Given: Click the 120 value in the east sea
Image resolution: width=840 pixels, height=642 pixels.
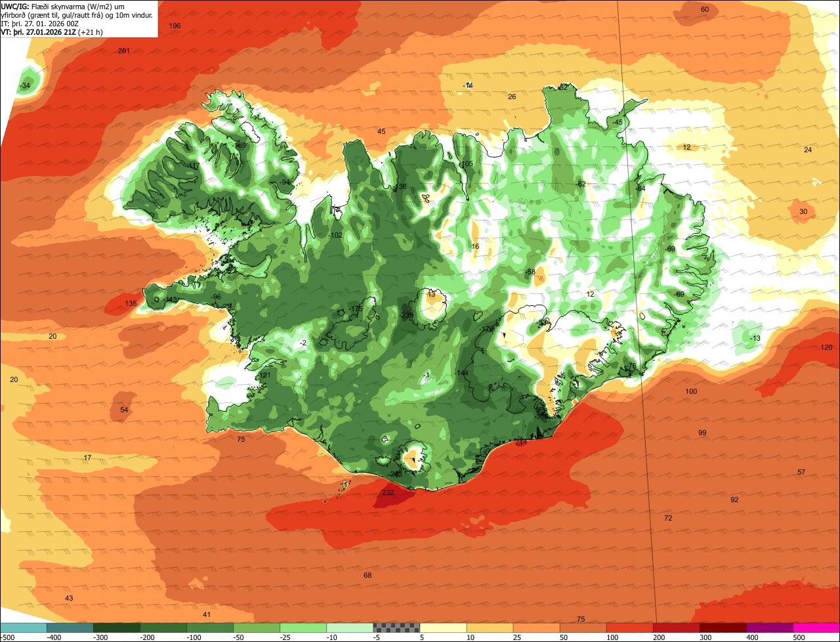Looking at the screenshot, I should click(826, 347).
